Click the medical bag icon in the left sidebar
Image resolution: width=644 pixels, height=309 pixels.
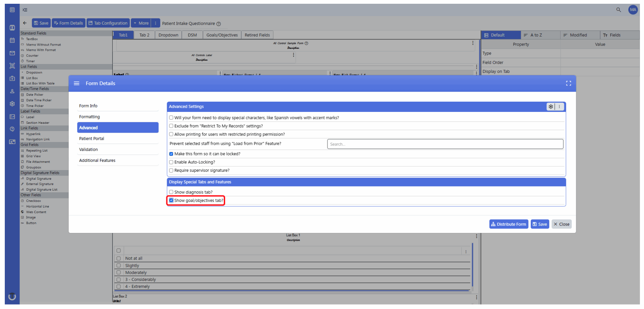(x=12, y=78)
